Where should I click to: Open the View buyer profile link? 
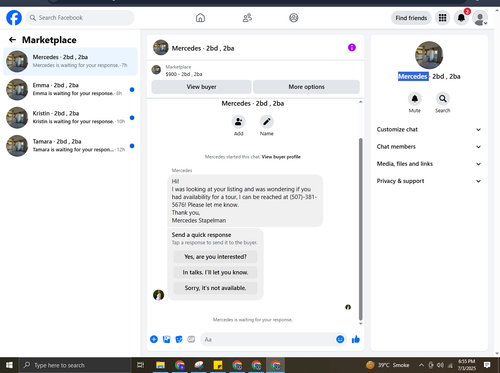(x=281, y=157)
